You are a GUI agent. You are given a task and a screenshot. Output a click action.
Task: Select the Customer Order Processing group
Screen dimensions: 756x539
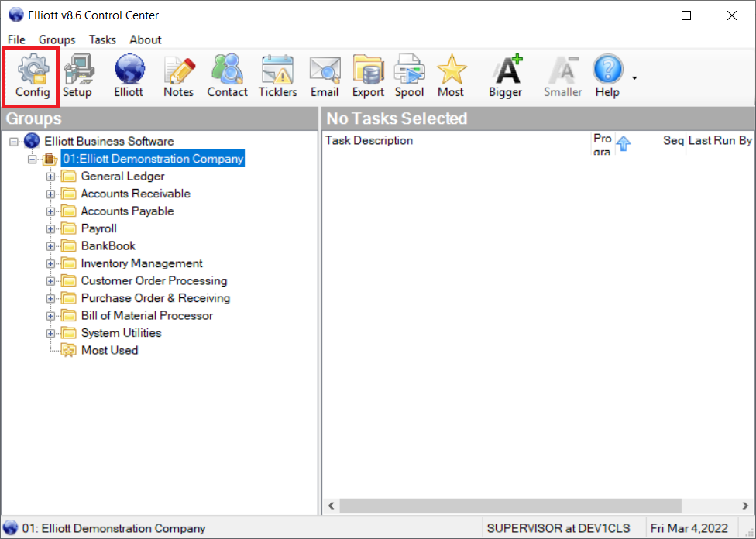[154, 280]
